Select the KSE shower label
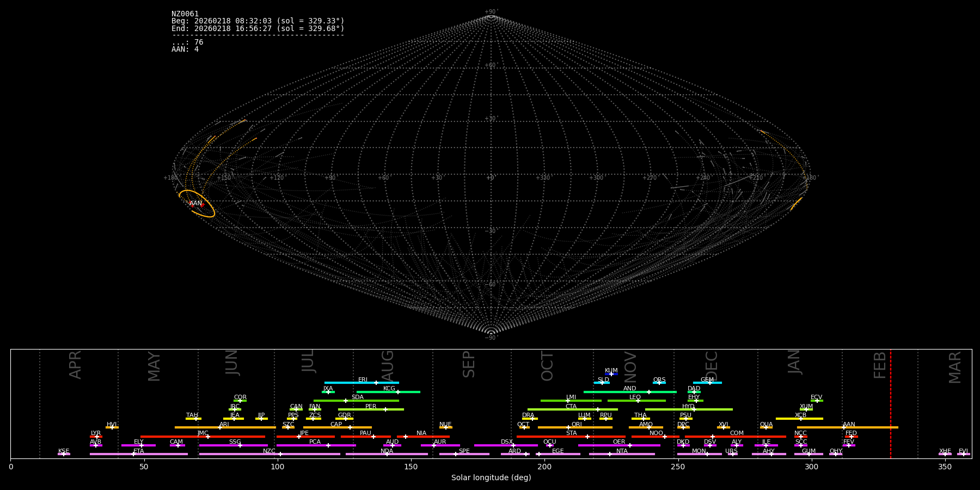980x490 pixels. (64, 451)
